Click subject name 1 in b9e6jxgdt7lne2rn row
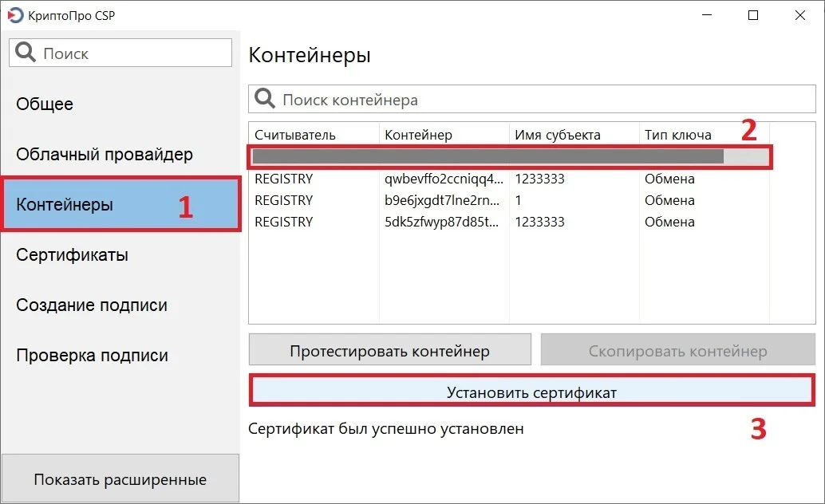The height and width of the screenshot is (504, 825). coord(519,200)
